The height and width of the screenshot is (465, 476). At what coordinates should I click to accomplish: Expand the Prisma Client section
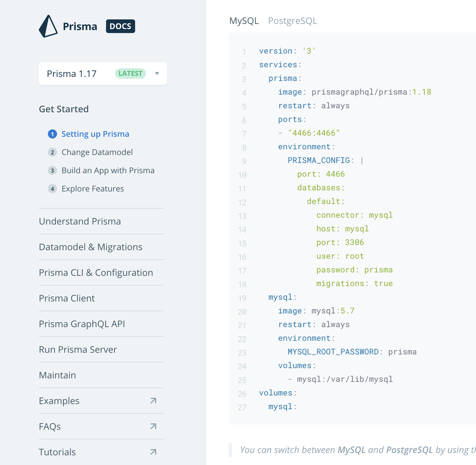pos(101,298)
